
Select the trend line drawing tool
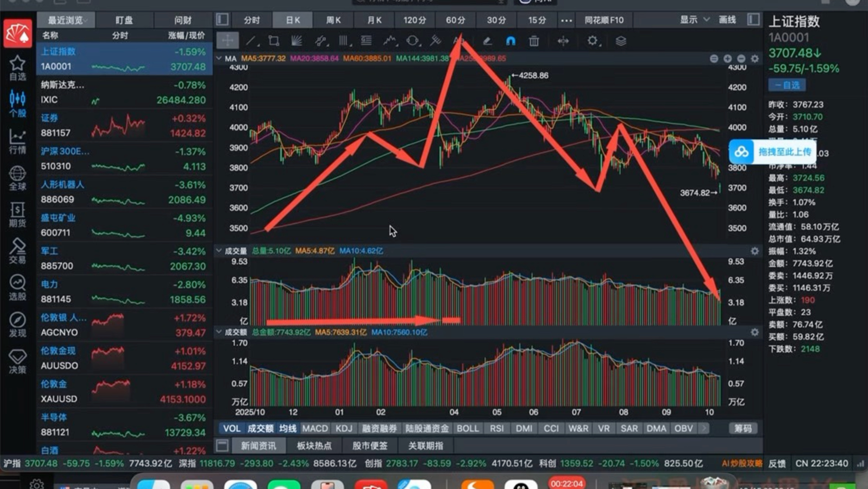251,41
